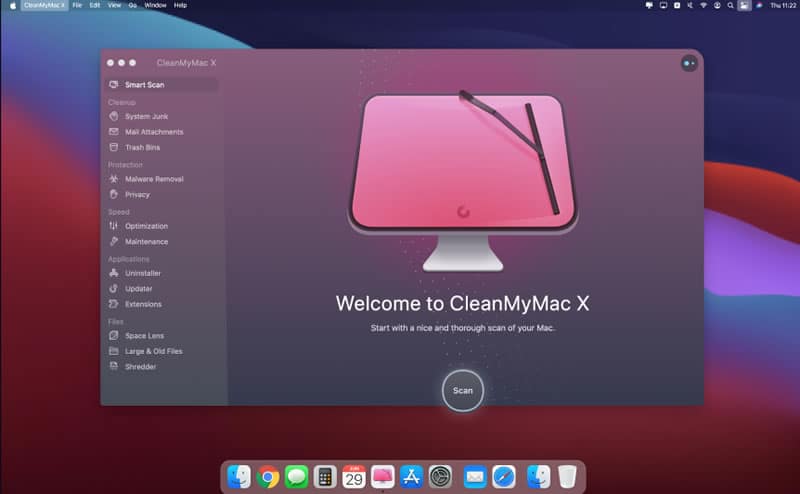800x494 pixels.
Task: Open the Window menu
Action: point(155,5)
